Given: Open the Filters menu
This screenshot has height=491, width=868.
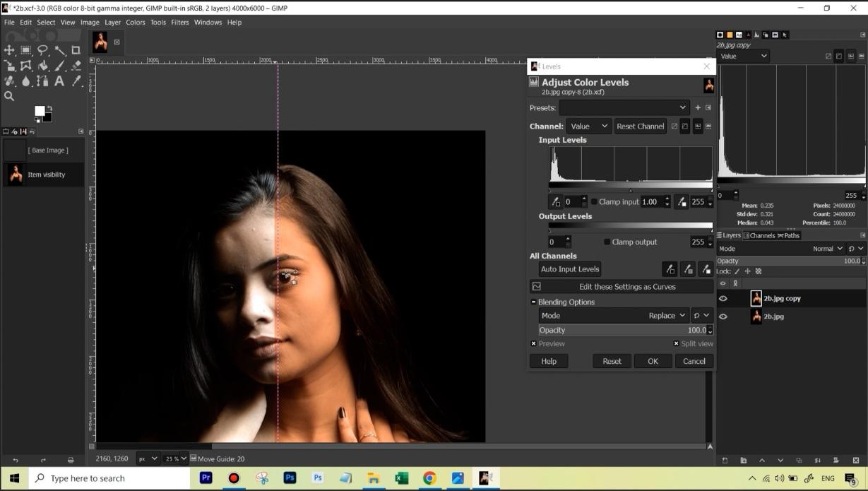Looking at the screenshot, I should [179, 23].
